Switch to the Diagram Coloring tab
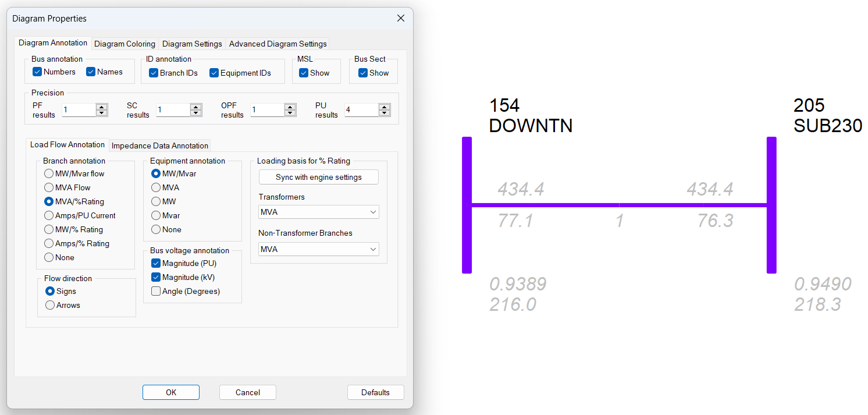The height and width of the screenshot is (415, 868). click(x=124, y=44)
